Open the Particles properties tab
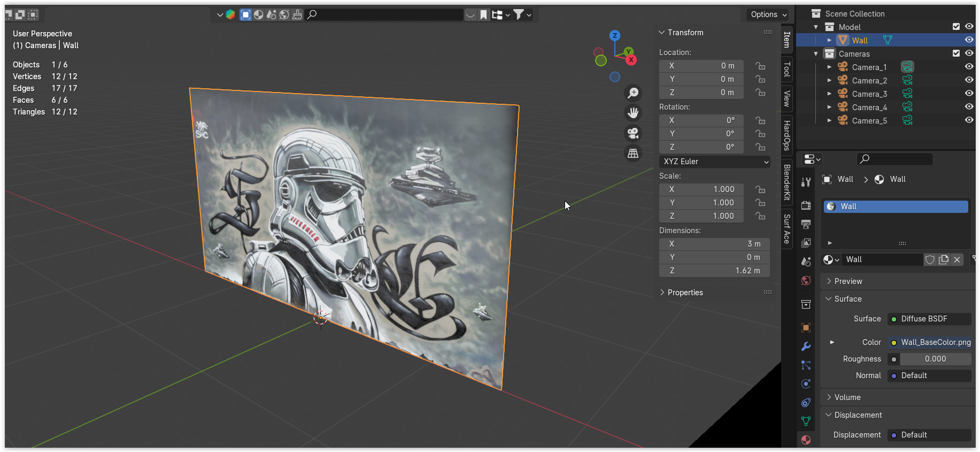This screenshot has height=452, width=980. click(x=806, y=365)
